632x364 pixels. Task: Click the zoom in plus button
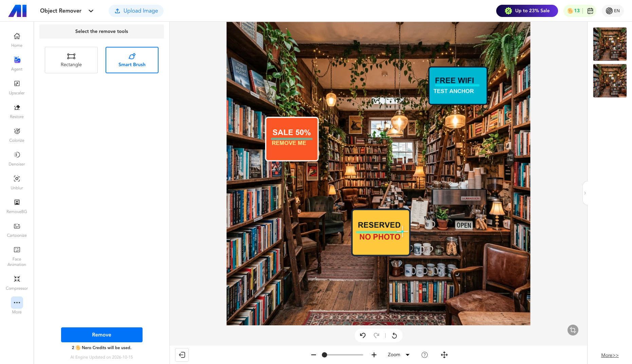(x=374, y=355)
